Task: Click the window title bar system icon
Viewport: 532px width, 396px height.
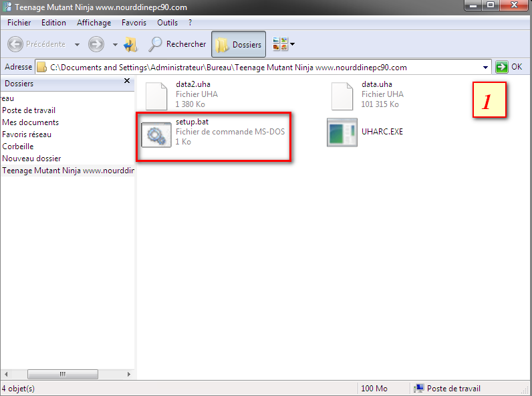Action: (7, 7)
